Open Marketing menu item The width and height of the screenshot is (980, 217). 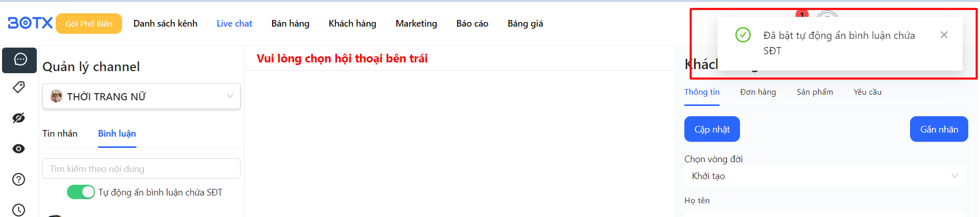tap(416, 24)
